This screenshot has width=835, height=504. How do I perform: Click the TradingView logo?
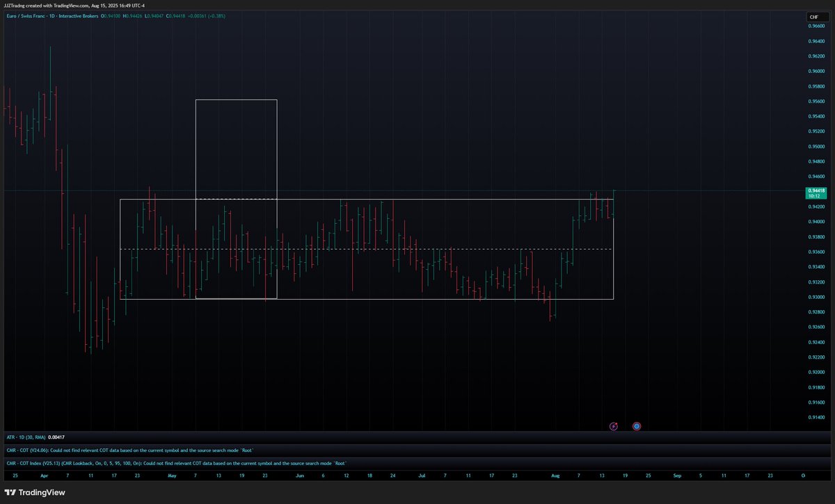[34, 493]
